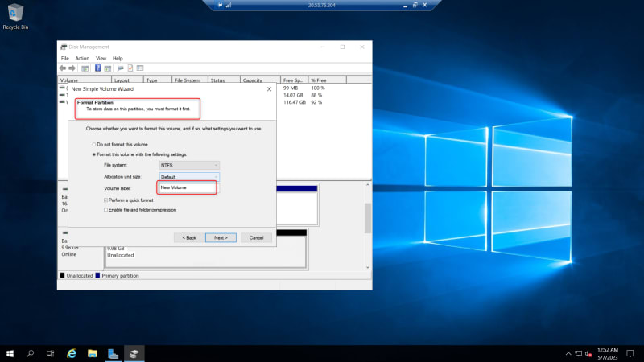Select the '14.07 GB' free space cell
Viewport: 644px width, 362px height.
tap(293, 95)
